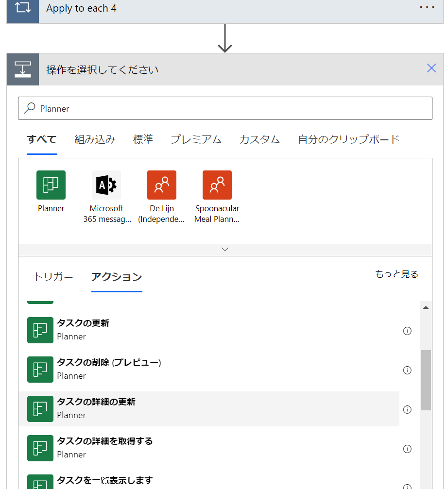
Task: Choose the タスクの詳細の更新 action
Action: click(x=209, y=409)
